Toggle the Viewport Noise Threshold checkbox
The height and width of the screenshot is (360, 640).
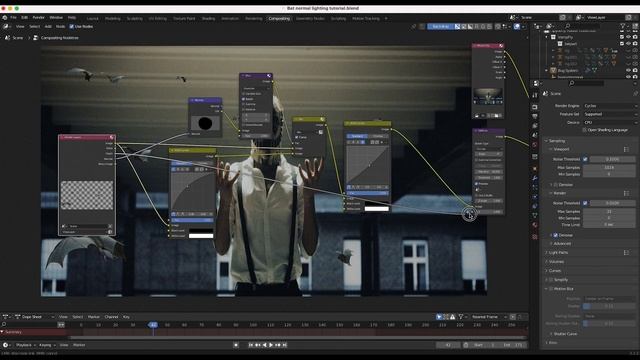point(585,159)
